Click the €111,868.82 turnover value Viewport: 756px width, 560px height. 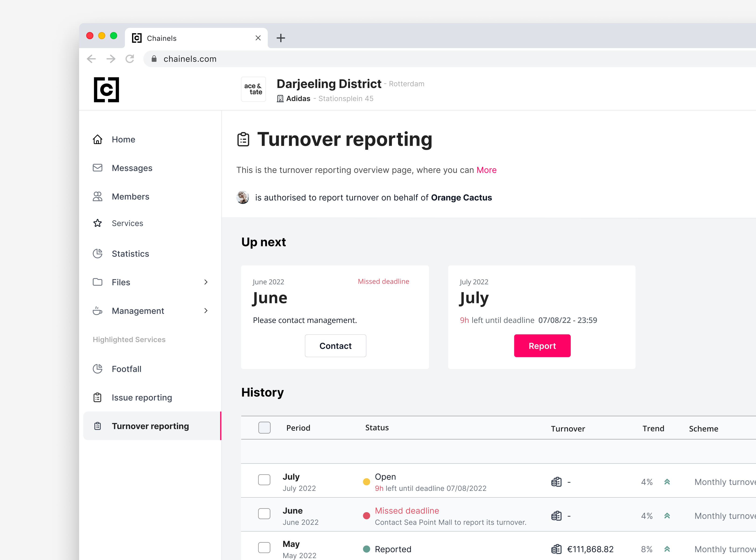click(590, 549)
